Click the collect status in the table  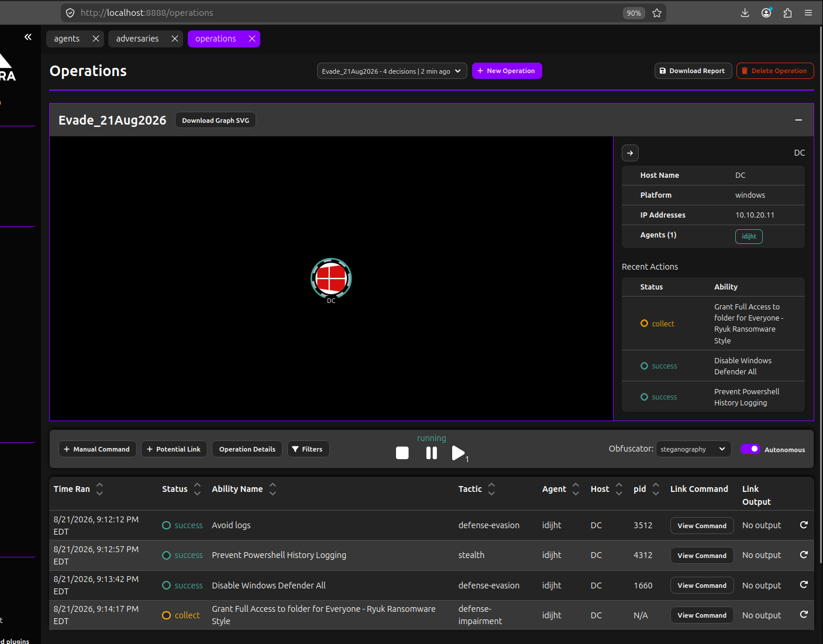coord(181,615)
